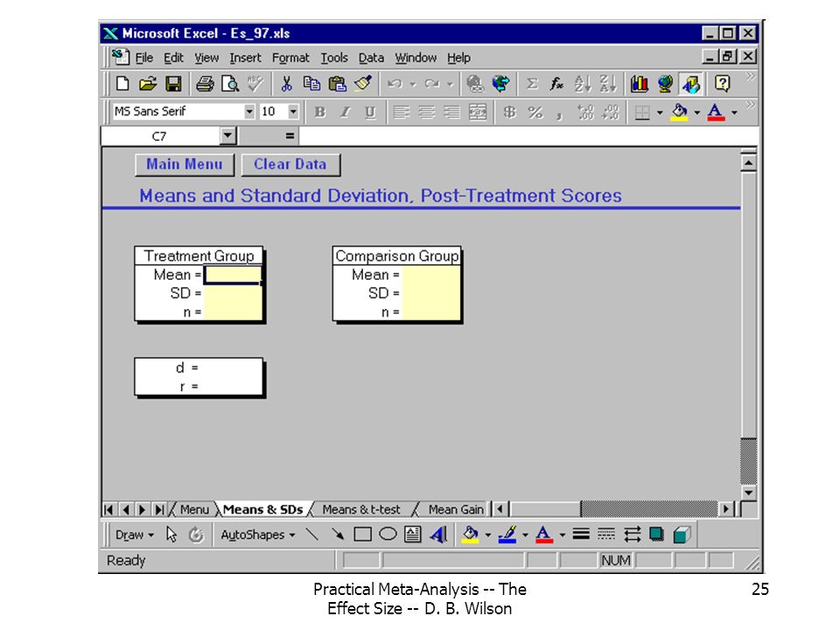840x630 pixels.
Task: Apply red Font Color on formatting toolbar
Action: (716, 112)
